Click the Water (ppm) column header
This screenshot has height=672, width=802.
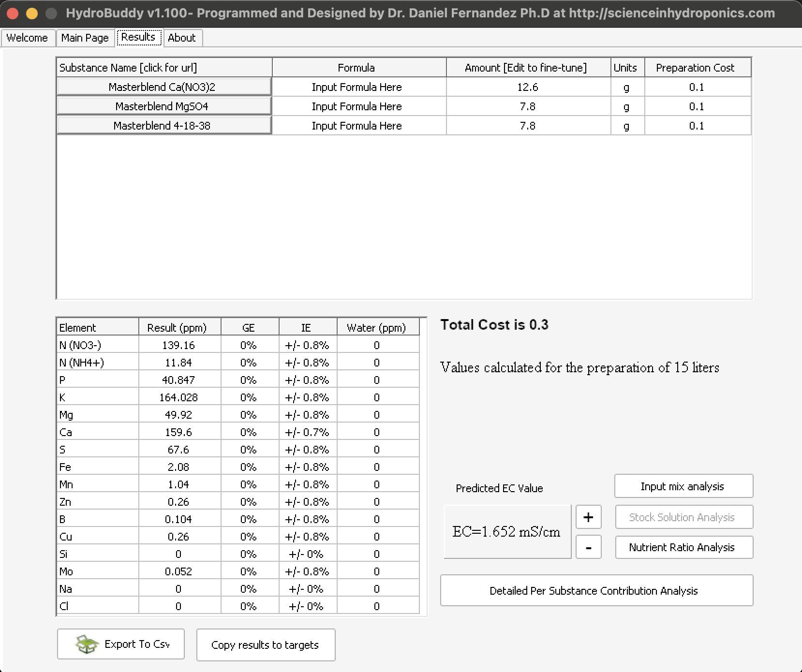tap(378, 327)
